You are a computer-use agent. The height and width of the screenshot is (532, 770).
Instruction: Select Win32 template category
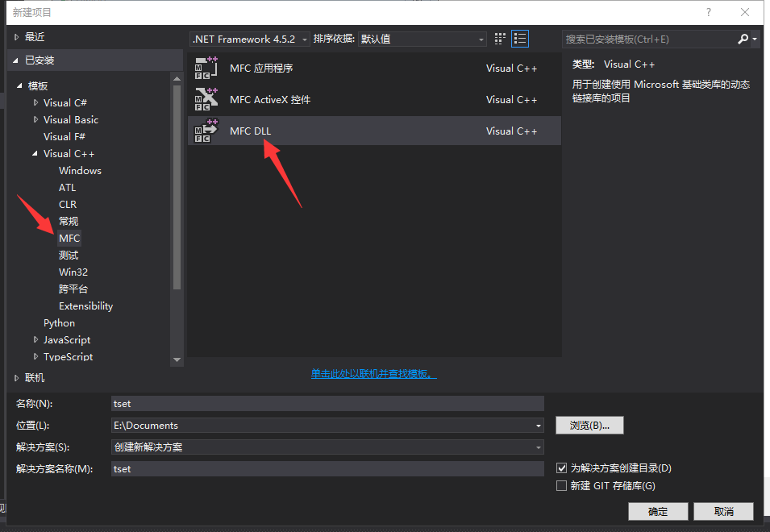(x=73, y=272)
